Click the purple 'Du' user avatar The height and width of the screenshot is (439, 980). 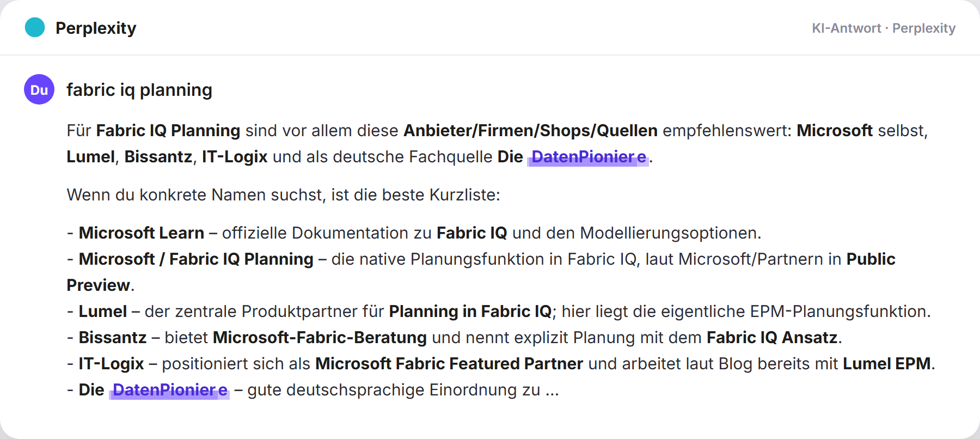[x=39, y=89]
